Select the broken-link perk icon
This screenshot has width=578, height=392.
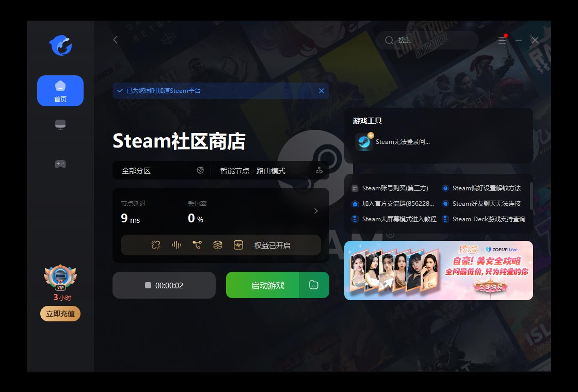(x=155, y=245)
